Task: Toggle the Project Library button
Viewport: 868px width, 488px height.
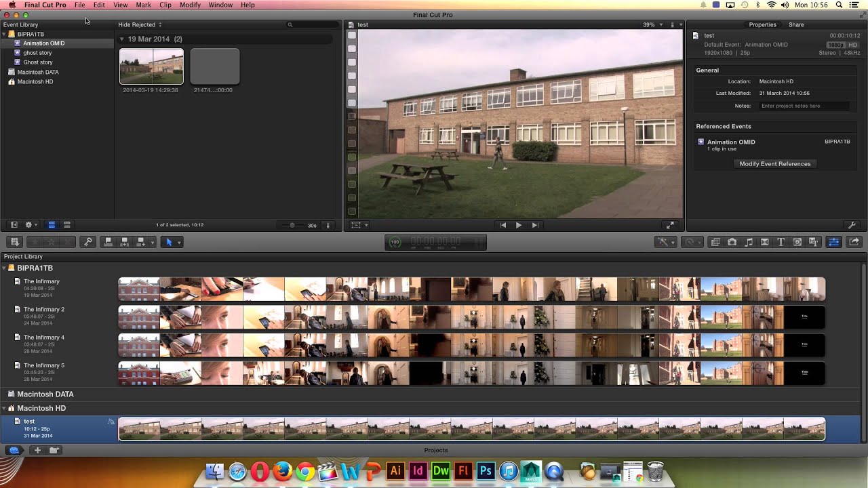Action: coord(14,450)
